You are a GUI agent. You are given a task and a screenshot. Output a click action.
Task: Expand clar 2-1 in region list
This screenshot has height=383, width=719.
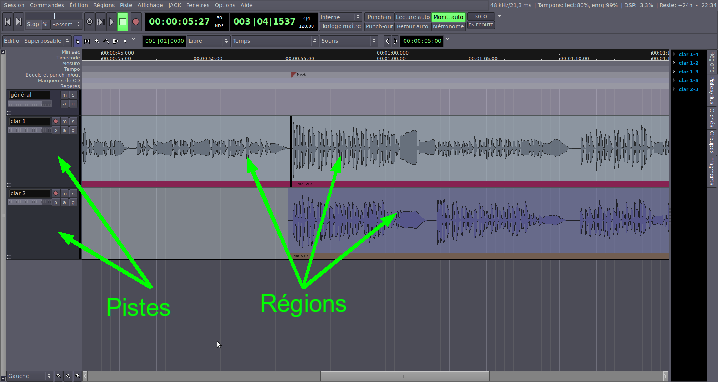(675, 89)
